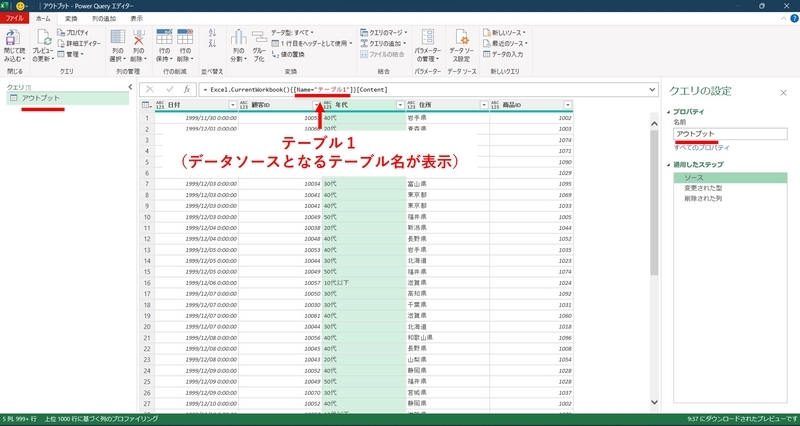800x426 pixels.
Task: Click the 顧客ID column header
Action: coord(280,105)
